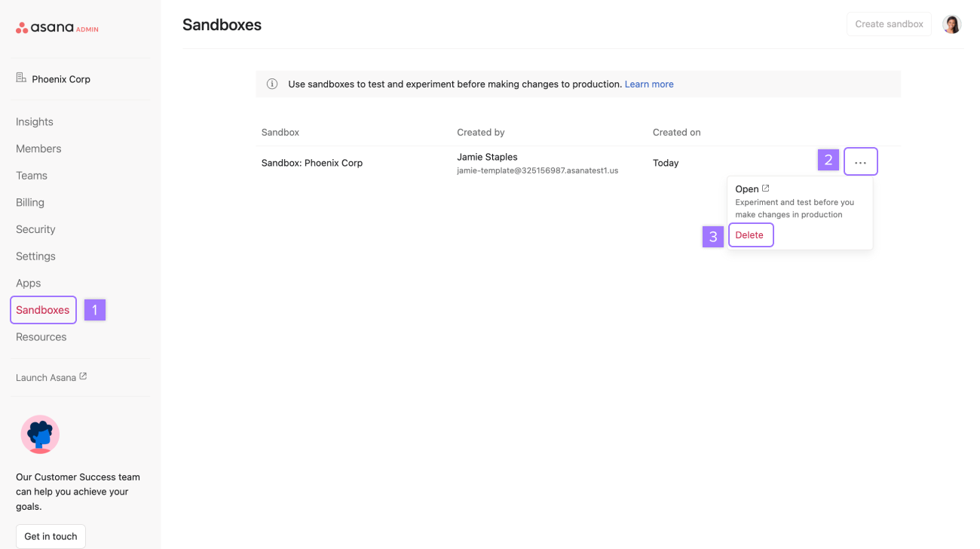The image size is (980, 549).
Task: Open the user profile avatar
Action: tap(952, 24)
